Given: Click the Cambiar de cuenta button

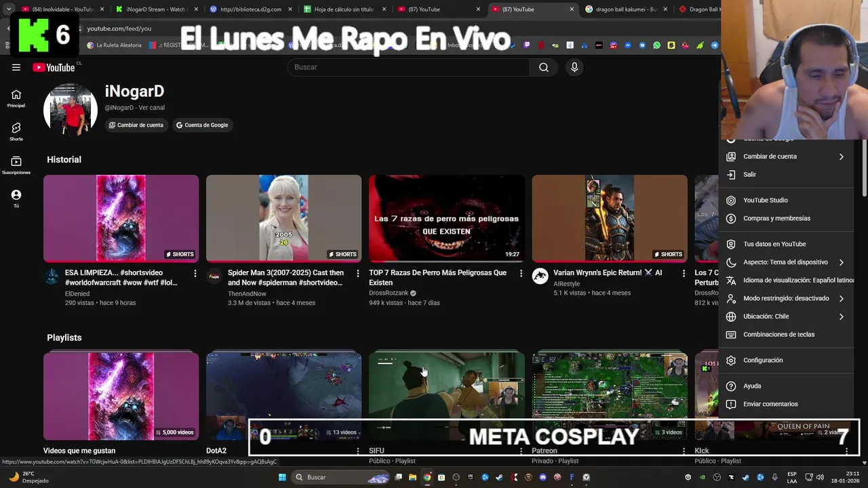Looking at the screenshot, I should [x=136, y=125].
